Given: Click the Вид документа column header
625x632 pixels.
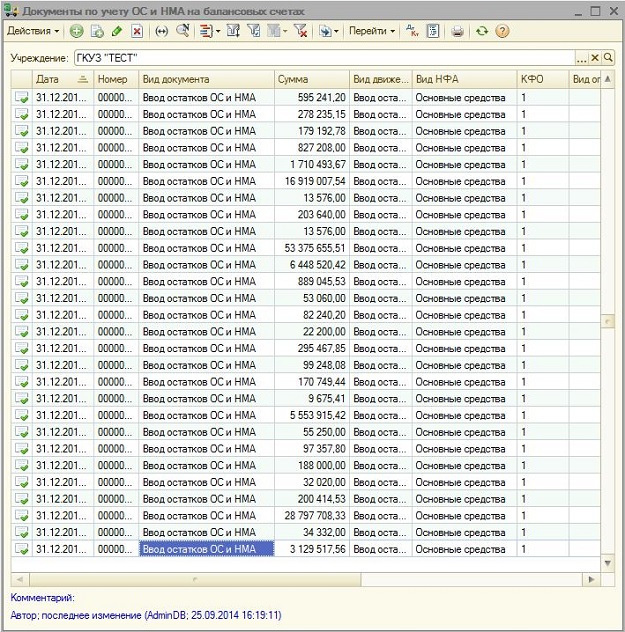Looking at the screenshot, I should 206,79.
